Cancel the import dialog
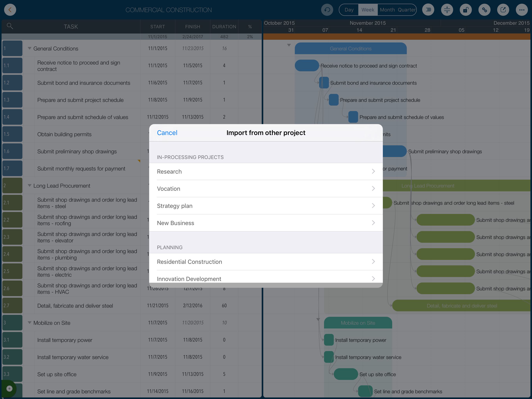Screen dimensions: 532x399 click(x=167, y=133)
